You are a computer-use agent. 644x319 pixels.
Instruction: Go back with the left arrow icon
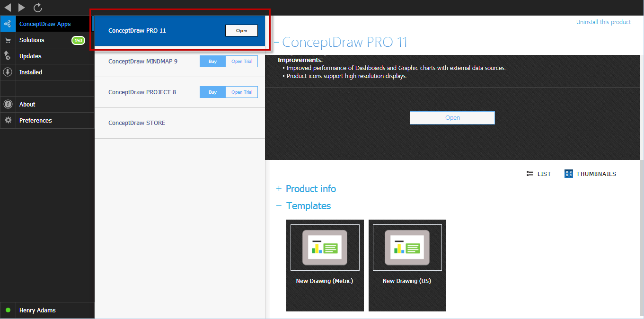[x=8, y=7]
